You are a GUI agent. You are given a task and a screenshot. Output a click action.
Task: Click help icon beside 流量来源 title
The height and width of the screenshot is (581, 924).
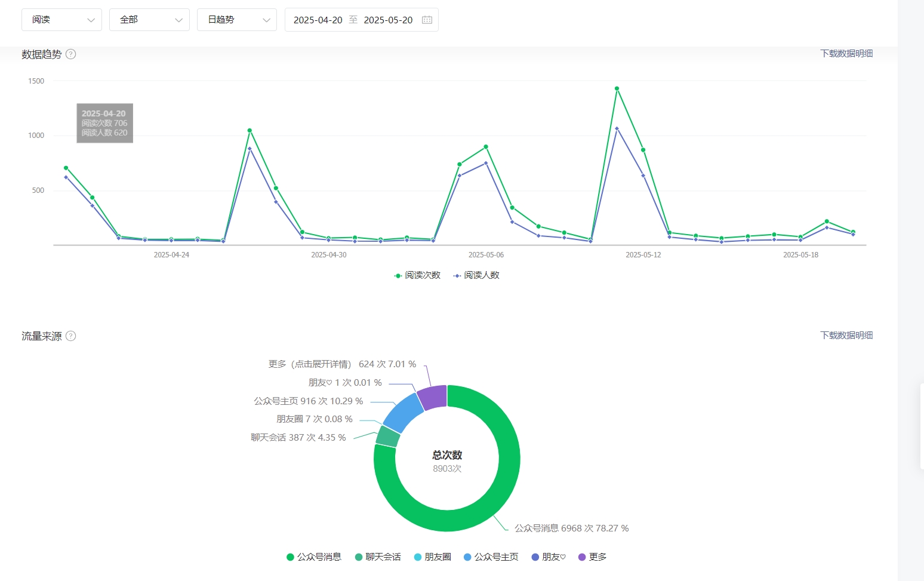70,336
